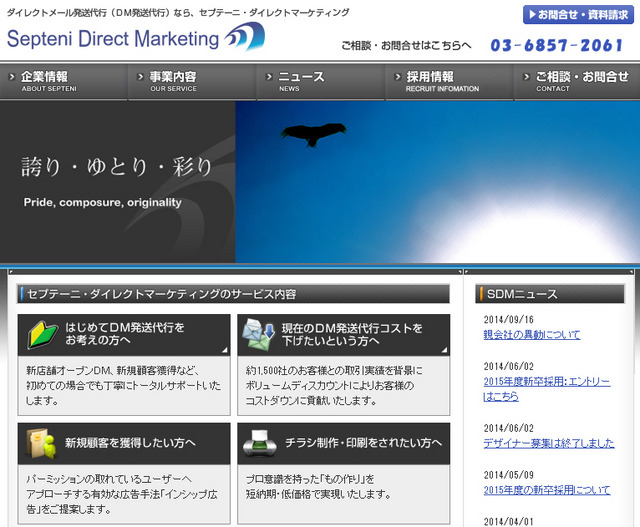This screenshot has height=527, width=640.
Task: Click the hero banner with flying bird
Action: [438, 182]
